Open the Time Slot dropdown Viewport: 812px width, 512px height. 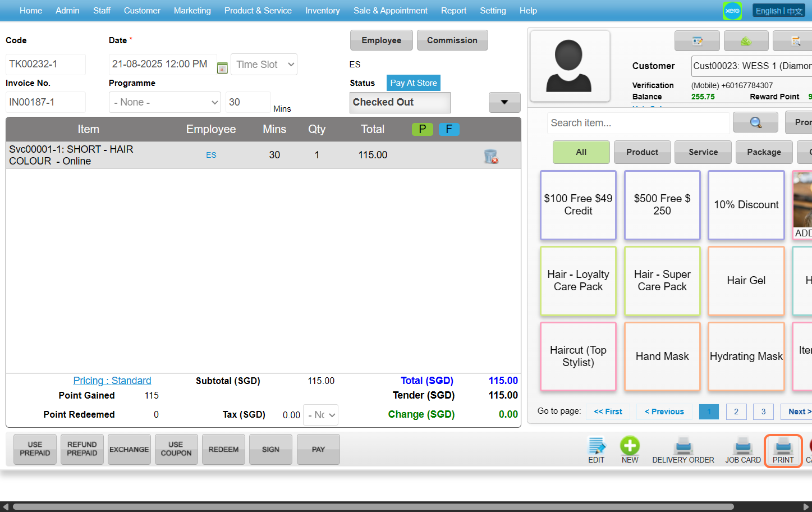coord(264,65)
